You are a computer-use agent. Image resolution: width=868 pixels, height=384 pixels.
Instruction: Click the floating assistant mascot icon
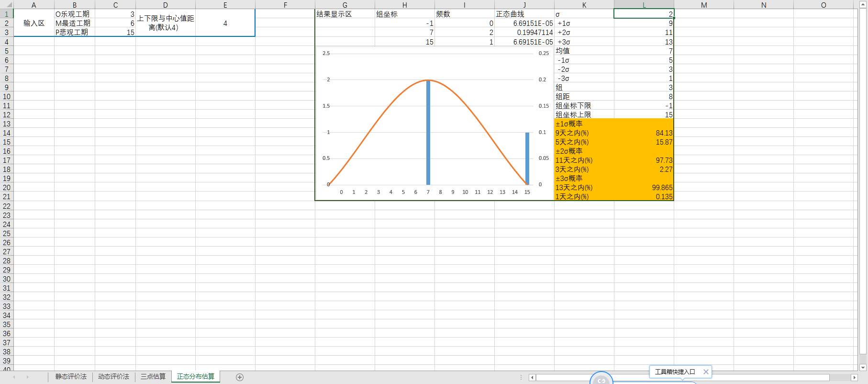[x=601, y=379]
